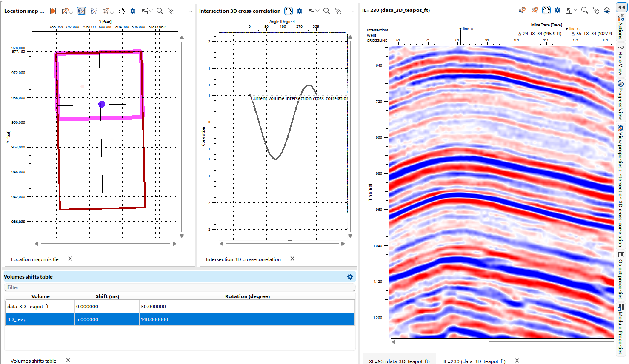Activate the pan hand tool in Location map
Screen dimensions: 629x364
[x=122, y=11]
